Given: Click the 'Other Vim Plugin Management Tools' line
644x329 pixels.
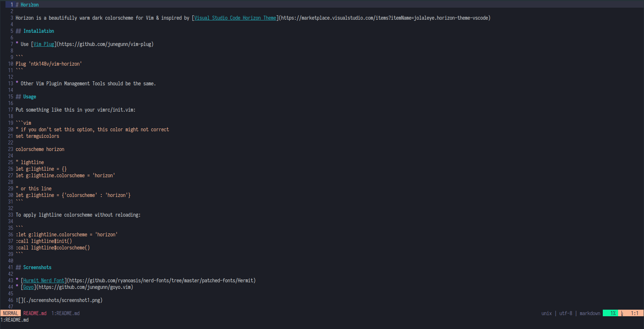Looking at the screenshot, I should coord(86,84).
